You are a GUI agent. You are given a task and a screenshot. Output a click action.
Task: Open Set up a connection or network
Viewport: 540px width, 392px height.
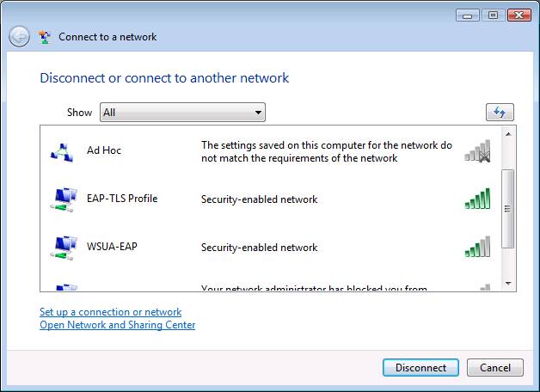point(111,312)
